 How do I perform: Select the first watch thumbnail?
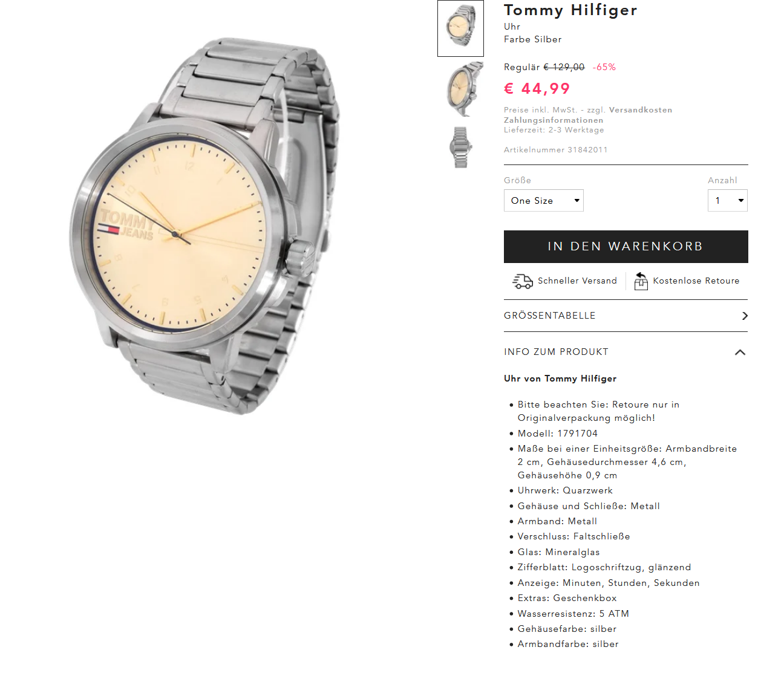pos(460,28)
